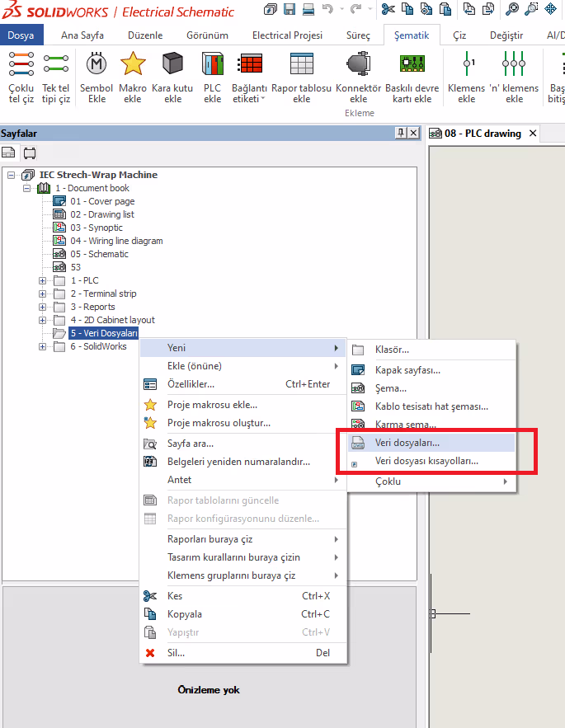Click the copy icon in top toolbar
The height and width of the screenshot is (728, 565).
tap(407, 9)
